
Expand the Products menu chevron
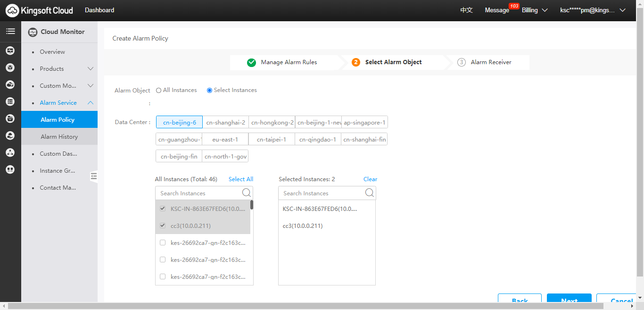91,69
